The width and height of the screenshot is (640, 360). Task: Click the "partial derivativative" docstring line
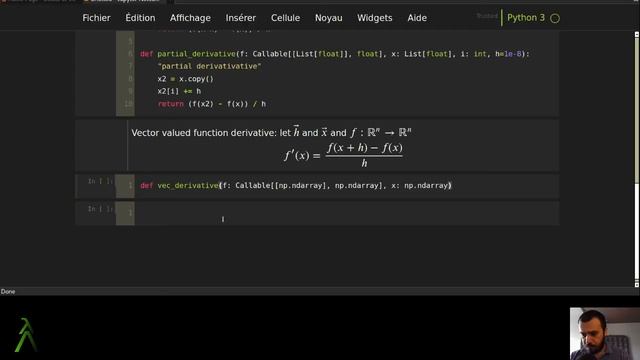(209, 66)
